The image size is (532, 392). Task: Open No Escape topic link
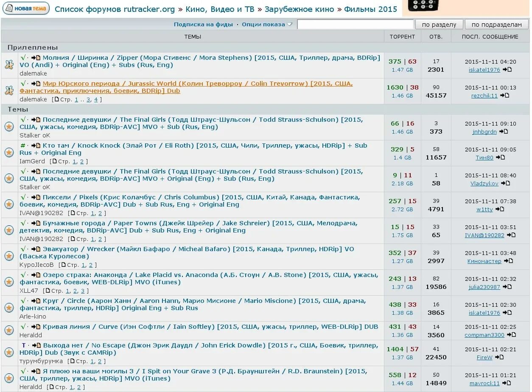pos(199,349)
